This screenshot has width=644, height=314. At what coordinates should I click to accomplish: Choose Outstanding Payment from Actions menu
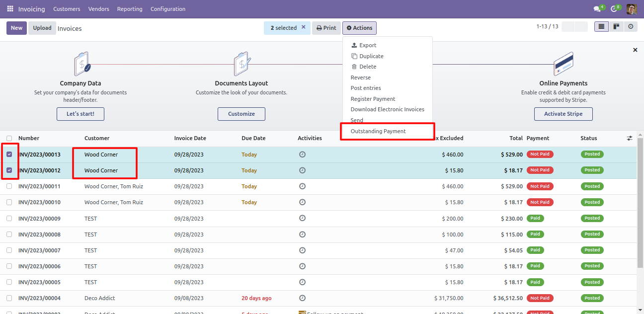(378, 131)
